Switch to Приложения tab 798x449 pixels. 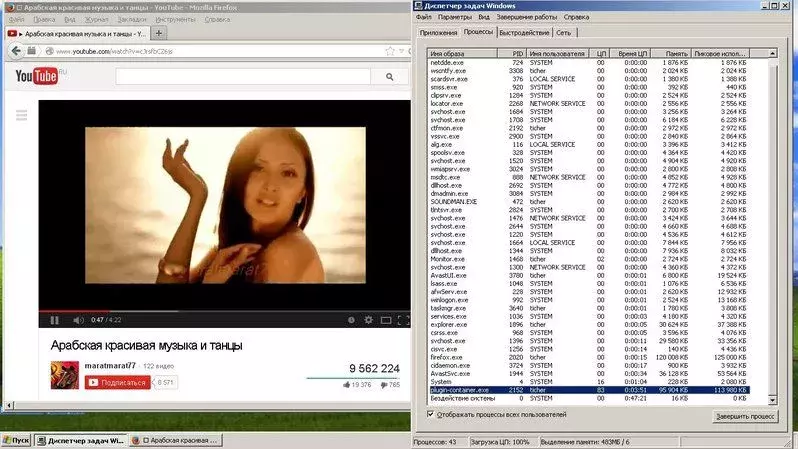click(438, 33)
